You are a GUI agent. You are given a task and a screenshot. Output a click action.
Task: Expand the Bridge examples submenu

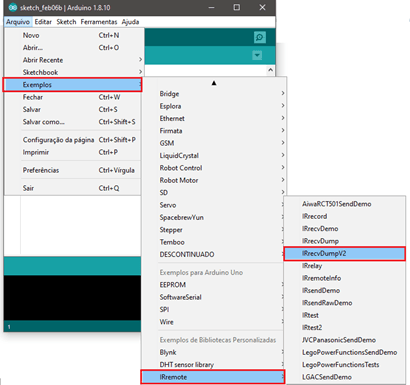click(x=214, y=94)
